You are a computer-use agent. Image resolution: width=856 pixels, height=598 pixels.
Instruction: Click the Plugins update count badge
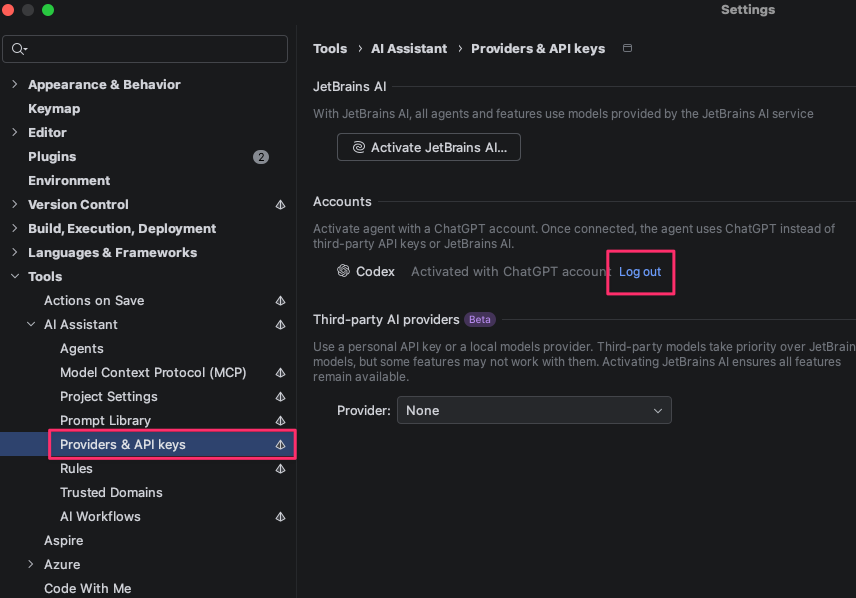(261, 157)
